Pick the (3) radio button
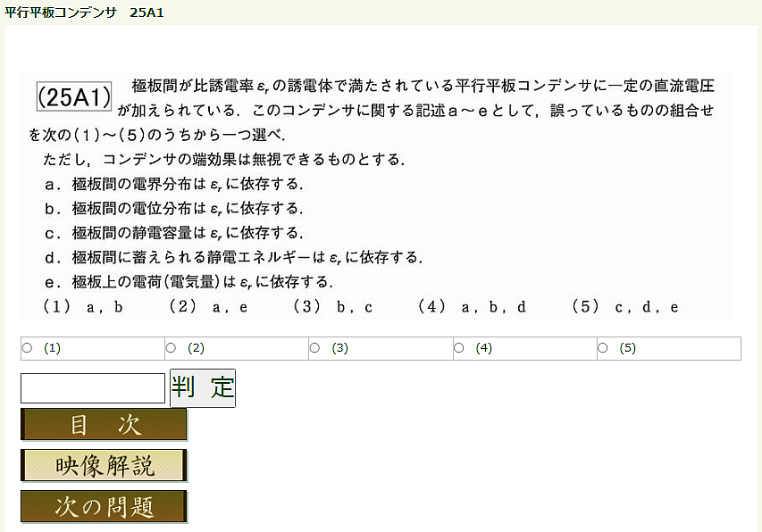Viewport: 762px width, 532px height. (x=315, y=348)
